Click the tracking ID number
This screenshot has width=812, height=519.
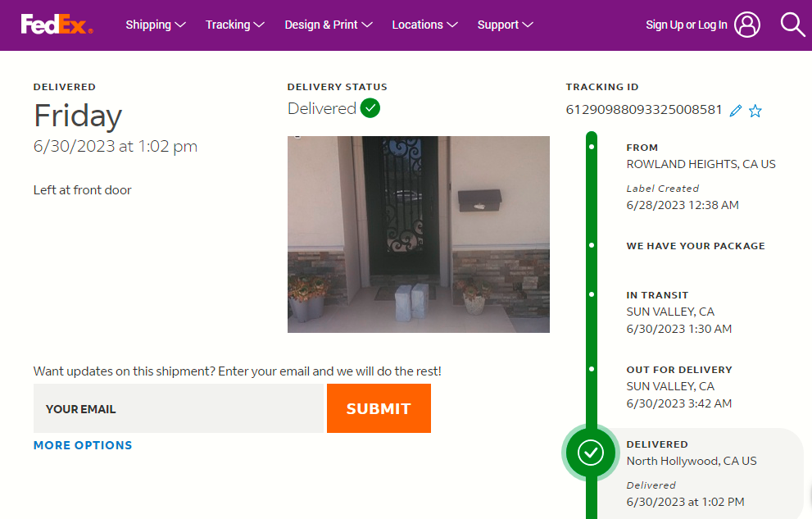(644, 110)
